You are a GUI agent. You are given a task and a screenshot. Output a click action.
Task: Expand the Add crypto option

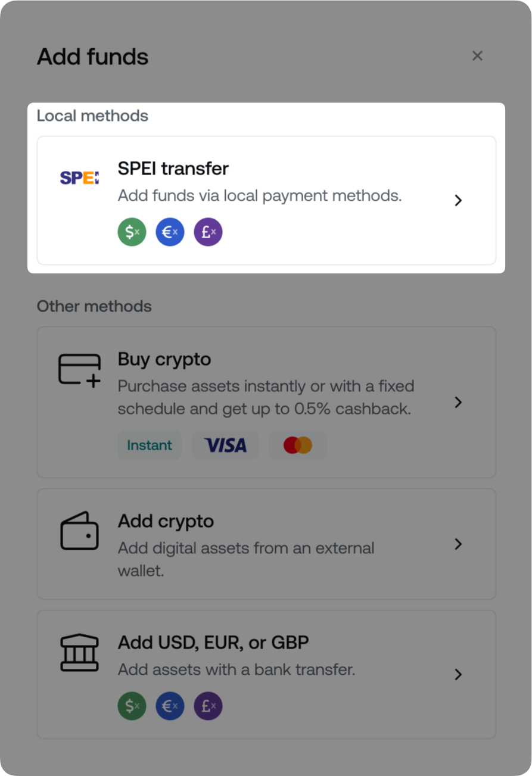[x=458, y=544]
